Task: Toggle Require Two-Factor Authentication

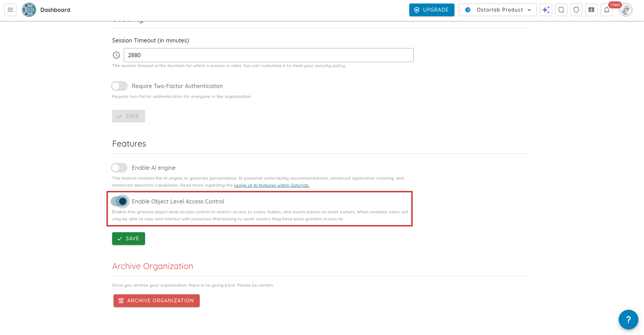Action: coord(119,86)
